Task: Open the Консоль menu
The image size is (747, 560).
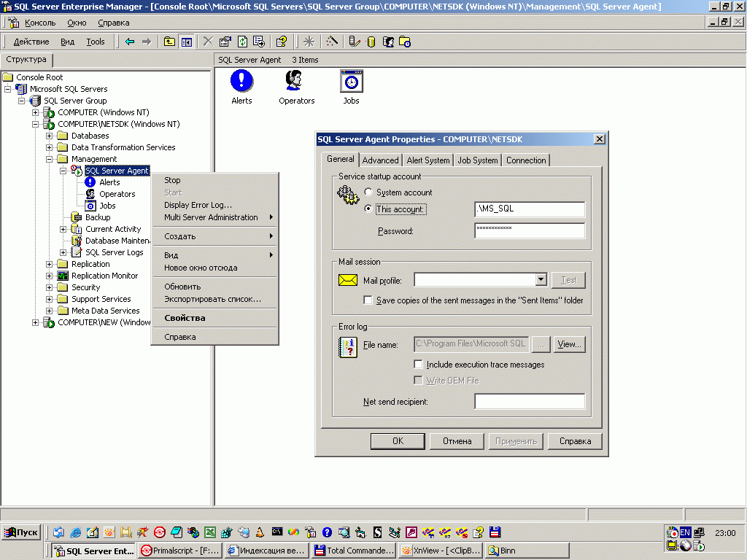Action: [40, 23]
